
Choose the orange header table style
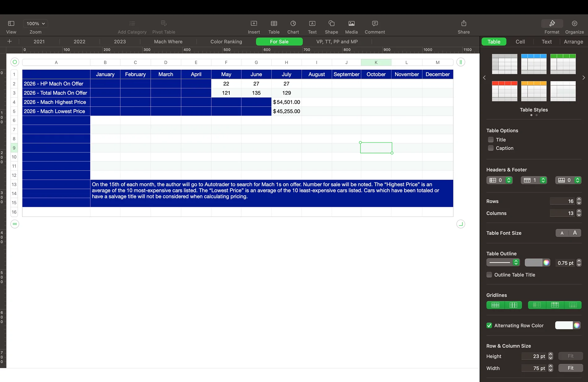pos(534,91)
